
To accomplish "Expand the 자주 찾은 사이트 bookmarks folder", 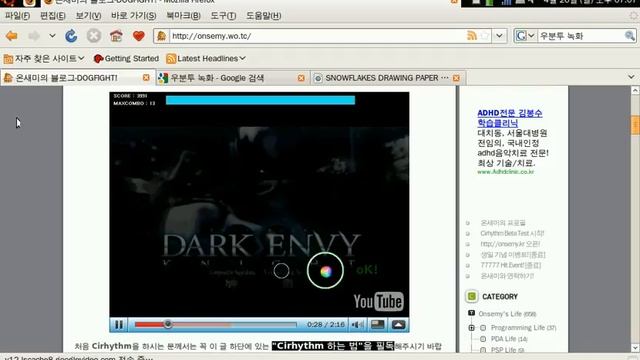I will point(44,59).
